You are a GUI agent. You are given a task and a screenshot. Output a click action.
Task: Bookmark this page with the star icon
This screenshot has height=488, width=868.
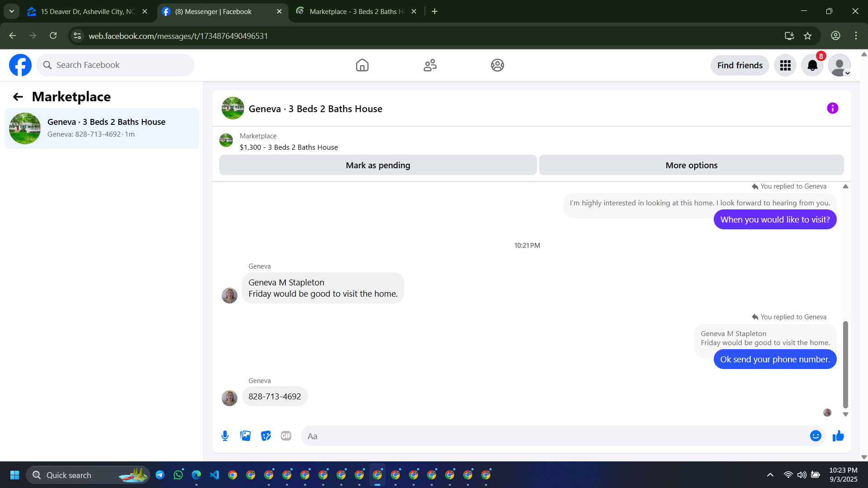pyautogui.click(x=808, y=36)
